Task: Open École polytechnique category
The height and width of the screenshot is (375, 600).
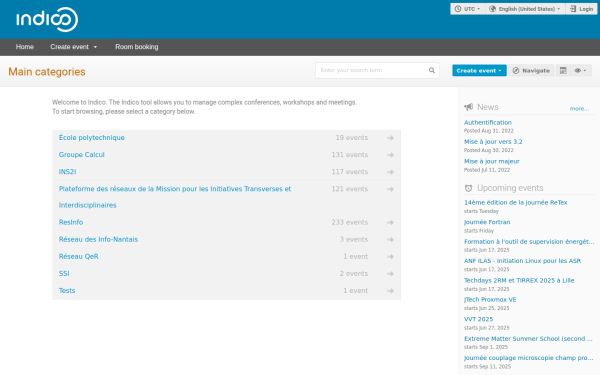Action: tap(91, 137)
